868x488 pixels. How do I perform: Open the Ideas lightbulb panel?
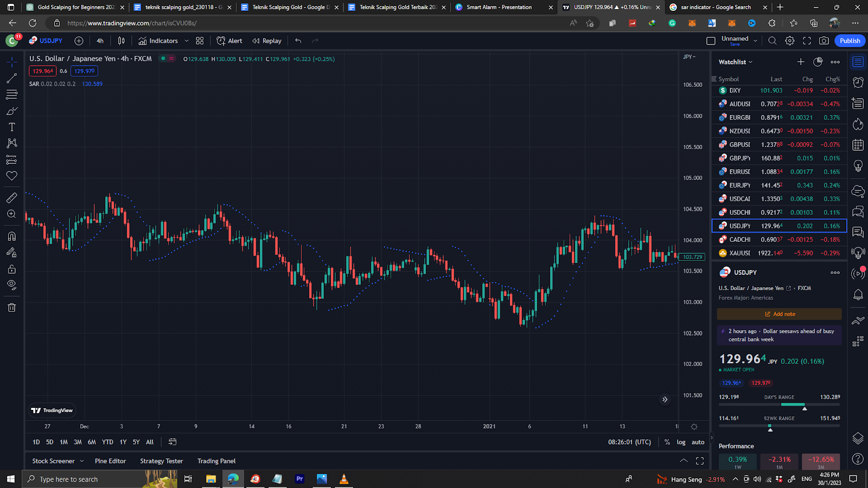click(x=858, y=165)
